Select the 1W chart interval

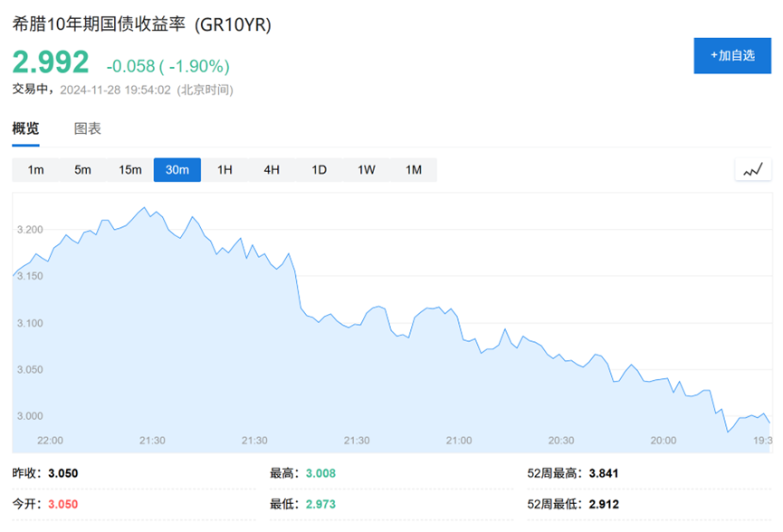(x=365, y=169)
